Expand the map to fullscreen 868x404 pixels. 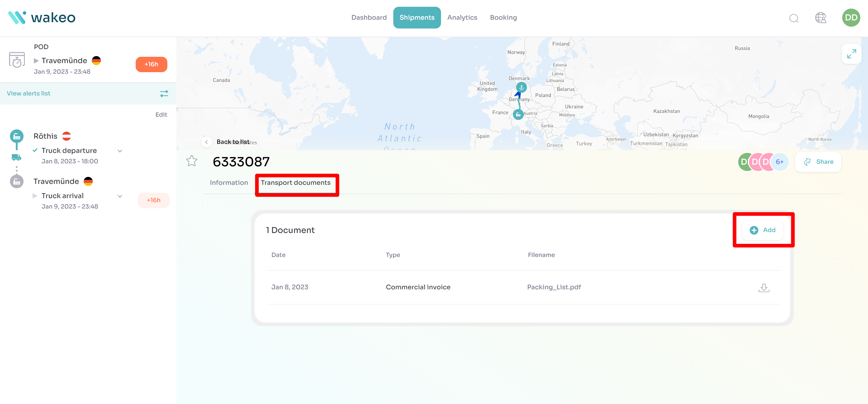point(851,54)
